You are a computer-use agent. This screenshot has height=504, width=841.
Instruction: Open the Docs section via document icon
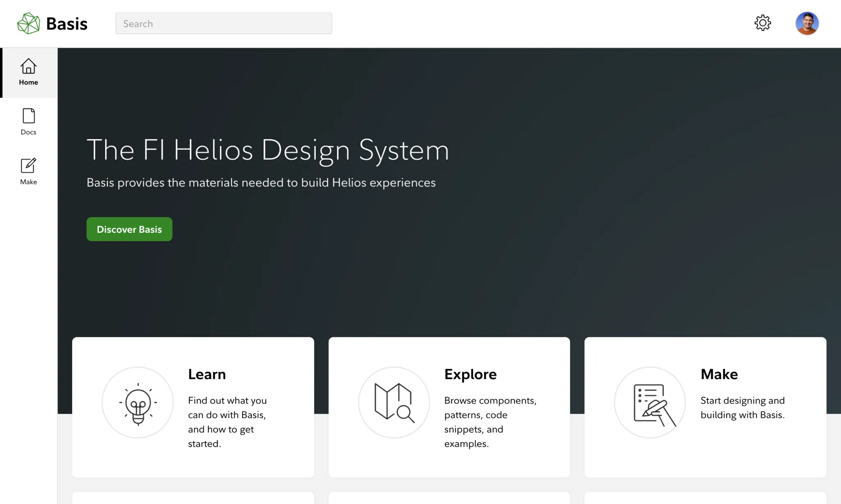click(28, 116)
